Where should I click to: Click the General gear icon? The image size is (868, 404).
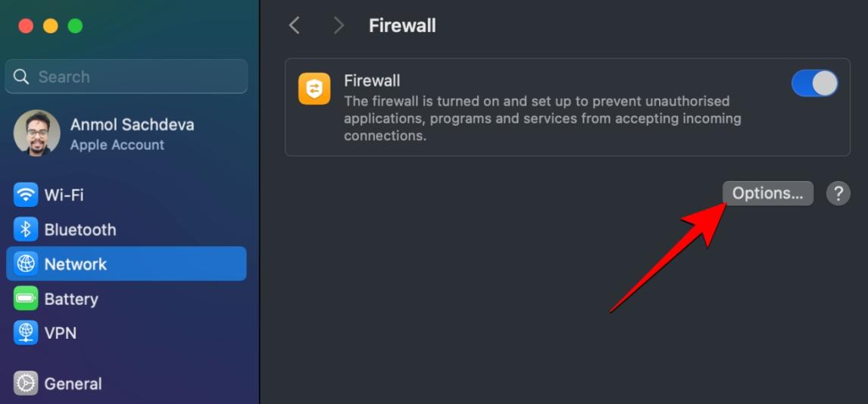pos(26,384)
